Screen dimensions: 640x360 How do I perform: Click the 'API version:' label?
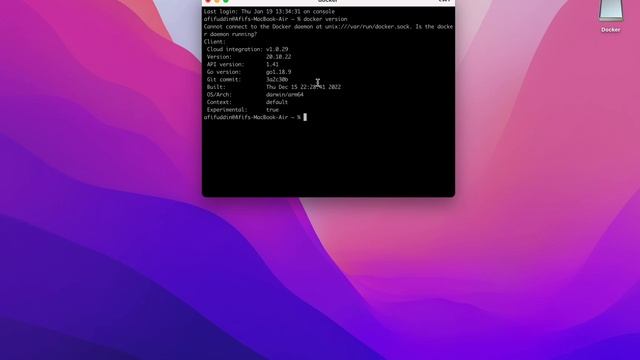[225, 64]
